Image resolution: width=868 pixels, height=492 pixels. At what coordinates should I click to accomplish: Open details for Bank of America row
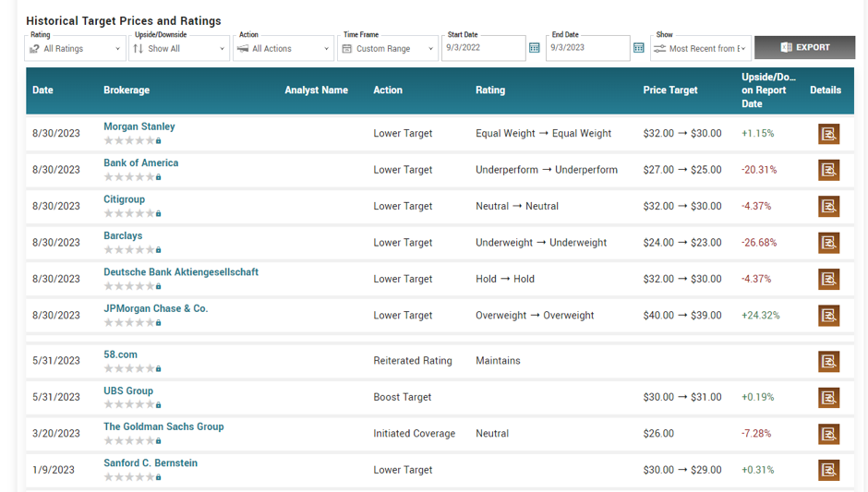[828, 170]
